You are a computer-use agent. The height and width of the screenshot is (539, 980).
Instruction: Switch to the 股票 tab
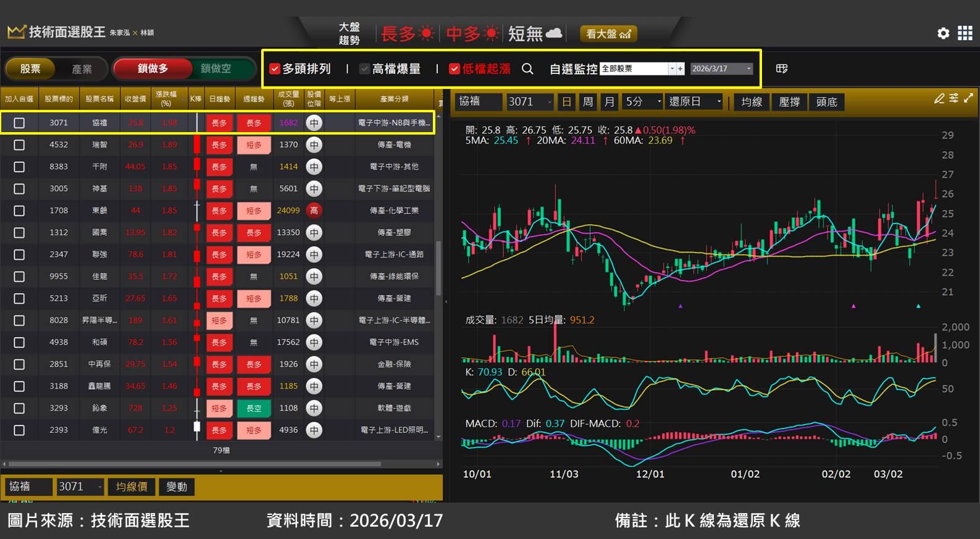[x=30, y=69]
